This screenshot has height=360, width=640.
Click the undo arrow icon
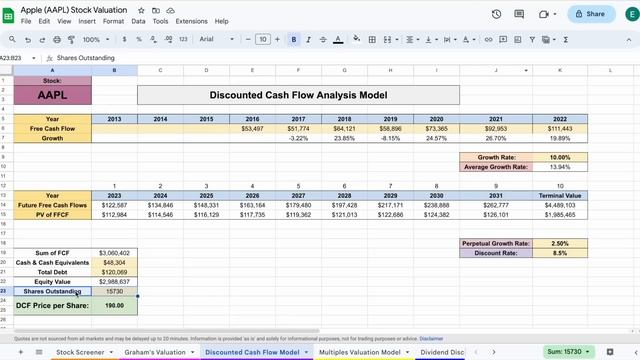pyautogui.click(x=28, y=40)
